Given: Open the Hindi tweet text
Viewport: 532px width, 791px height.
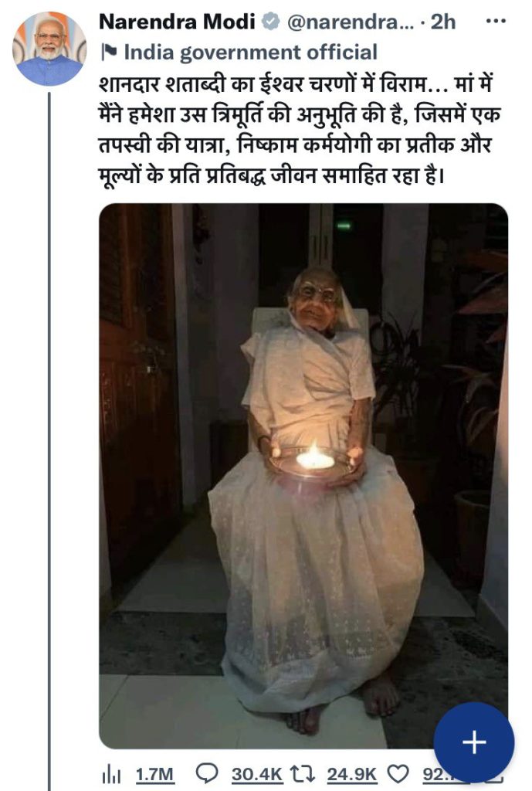Looking at the screenshot, I should click(300, 130).
